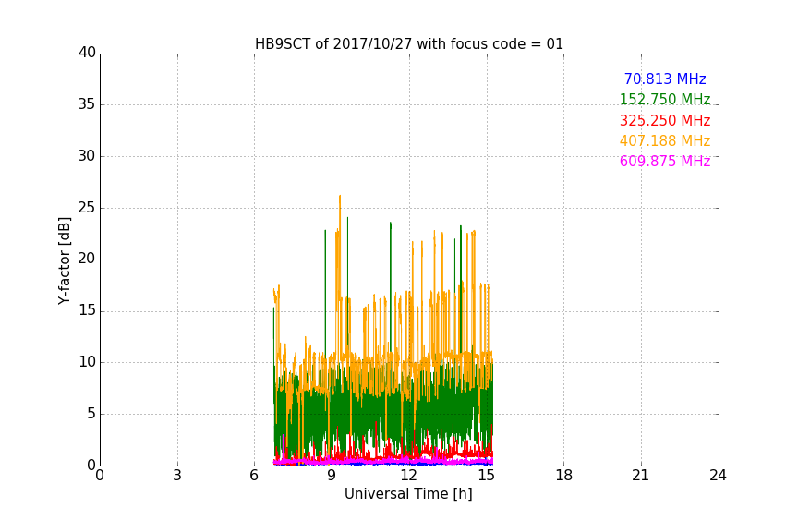Select the 152.750 MHz legend label
The width and height of the screenshot is (798, 532).
(x=665, y=99)
